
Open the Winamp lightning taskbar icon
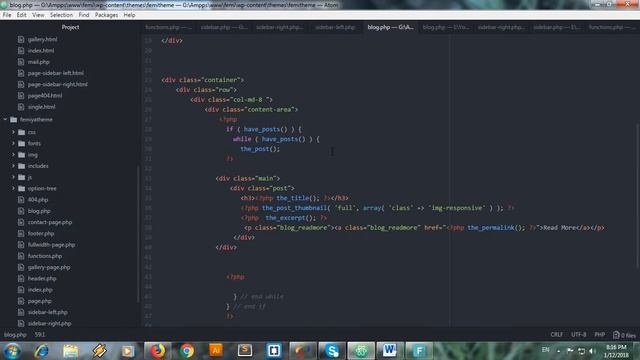[99, 351]
